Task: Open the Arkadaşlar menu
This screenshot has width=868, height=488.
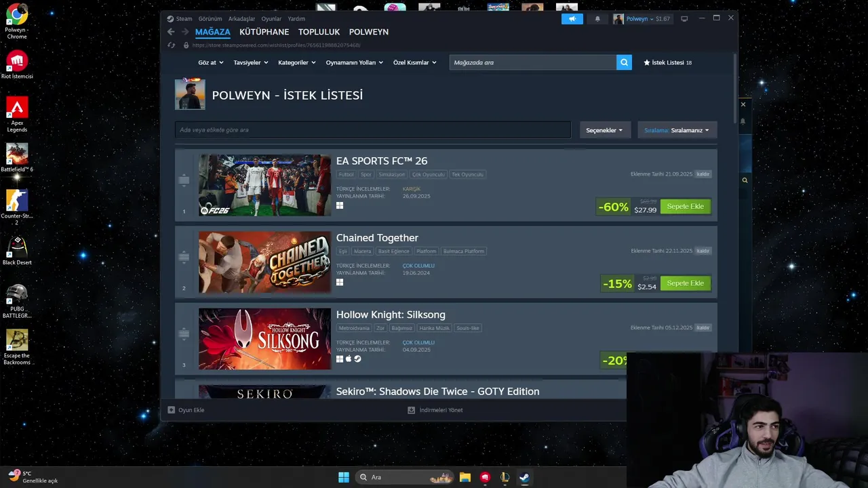Action: [x=241, y=19]
